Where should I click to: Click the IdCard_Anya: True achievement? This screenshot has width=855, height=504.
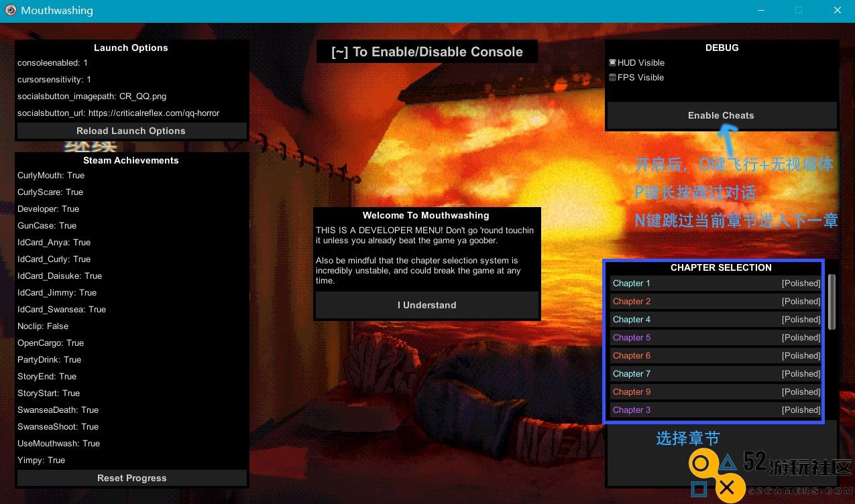point(54,242)
